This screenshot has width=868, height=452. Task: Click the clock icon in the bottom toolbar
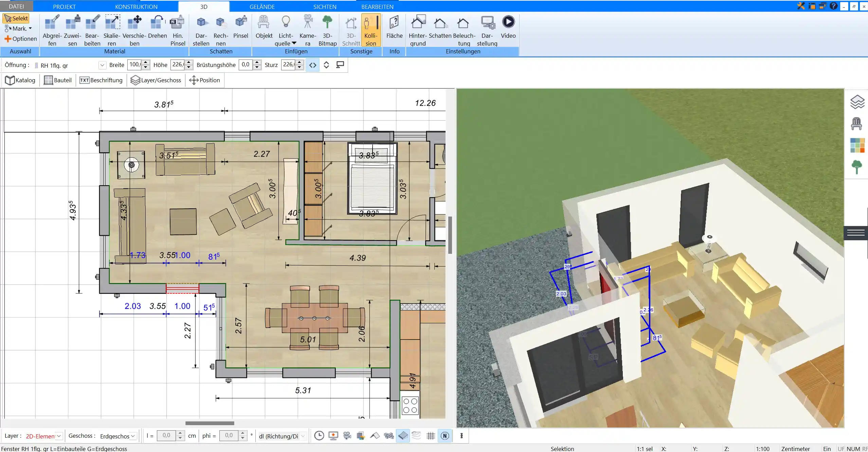point(319,436)
